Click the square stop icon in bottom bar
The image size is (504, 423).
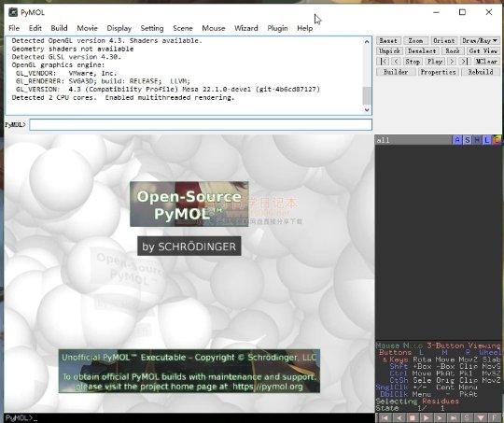click(413, 417)
